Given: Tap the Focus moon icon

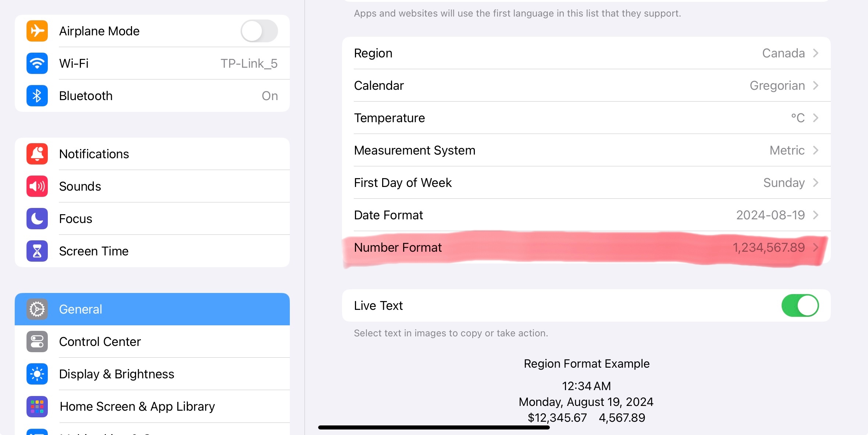Looking at the screenshot, I should (37, 219).
